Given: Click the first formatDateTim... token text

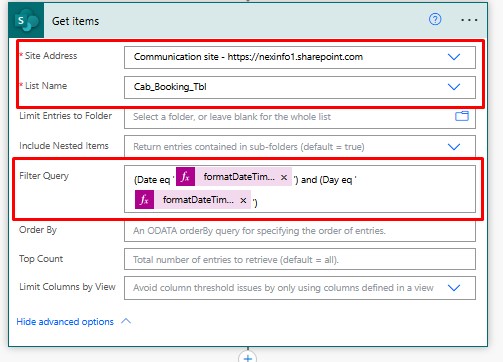Looking at the screenshot, I should (239, 177).
